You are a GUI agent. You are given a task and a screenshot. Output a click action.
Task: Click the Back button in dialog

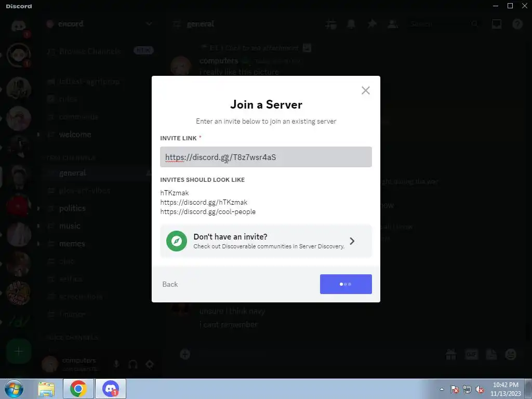[170, 284]
